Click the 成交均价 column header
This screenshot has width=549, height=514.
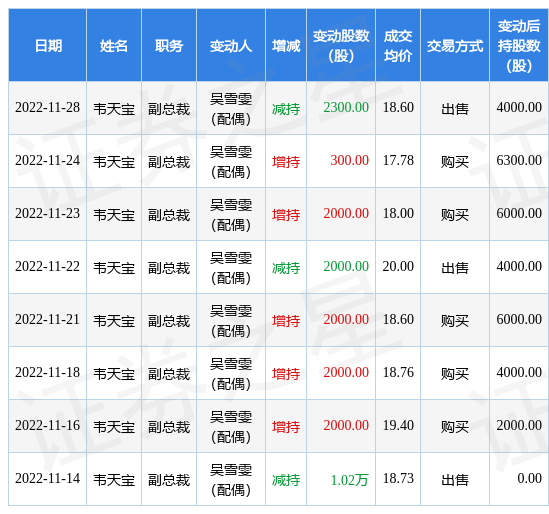coord(398,46)
